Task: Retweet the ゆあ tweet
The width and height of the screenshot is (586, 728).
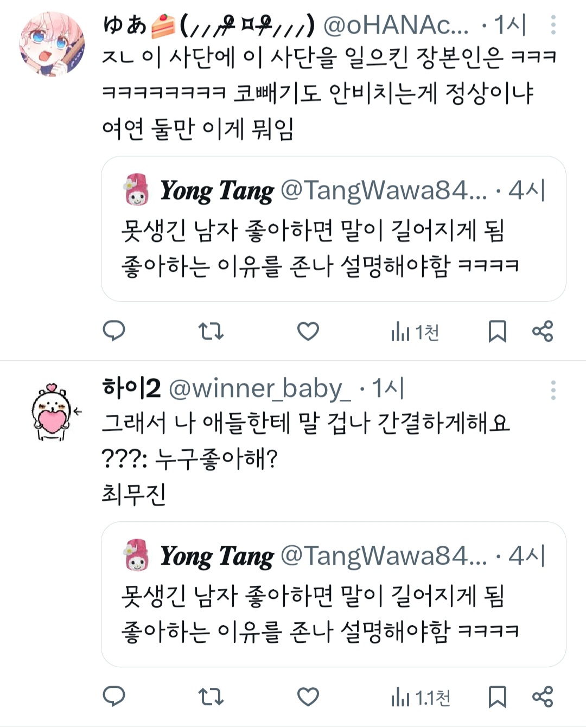Action: click(x=211, y=331)
